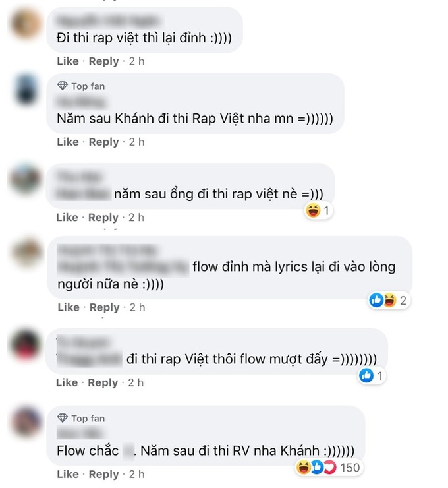Click the haha emoji on 'flow đỉnh mà lyrics' comment
448x488 pixels.
point(389,300)
